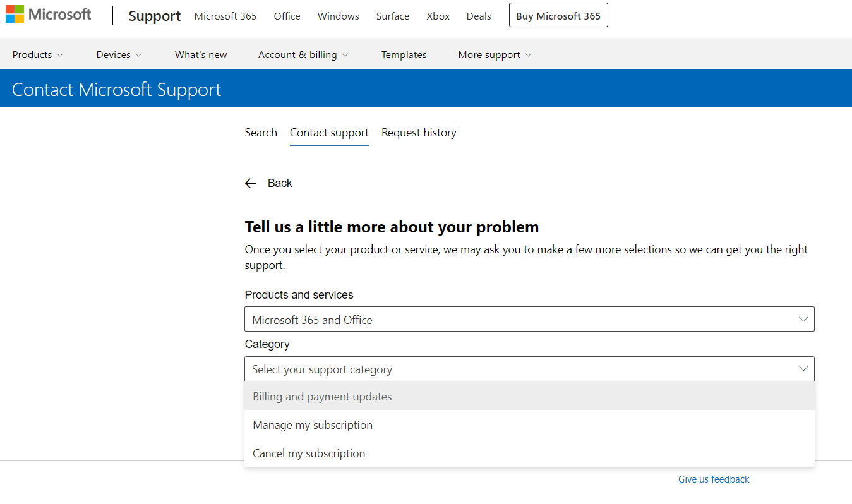Choose Billing and payment updates option
The image size is (852, 504).
(x=529, y=397)
